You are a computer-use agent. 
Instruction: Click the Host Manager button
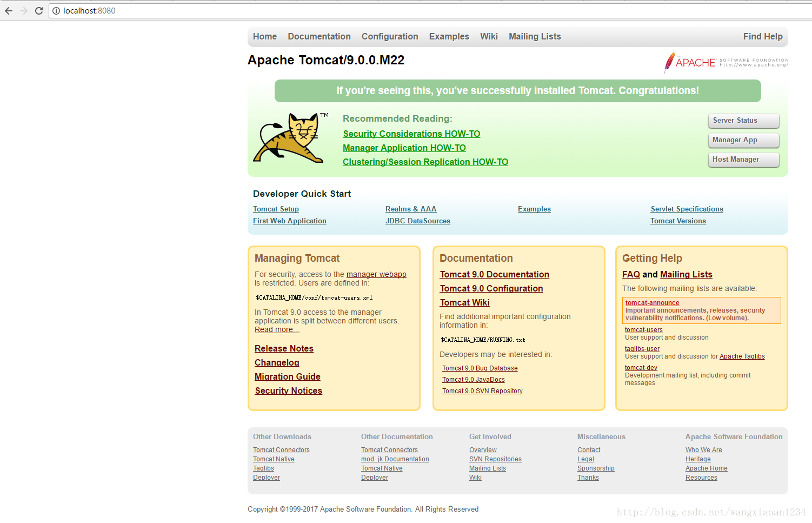(x=743, y=160)
